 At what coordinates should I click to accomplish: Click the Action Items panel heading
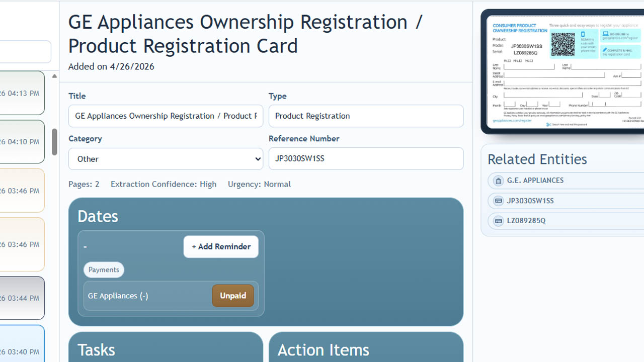coord(324,350)
